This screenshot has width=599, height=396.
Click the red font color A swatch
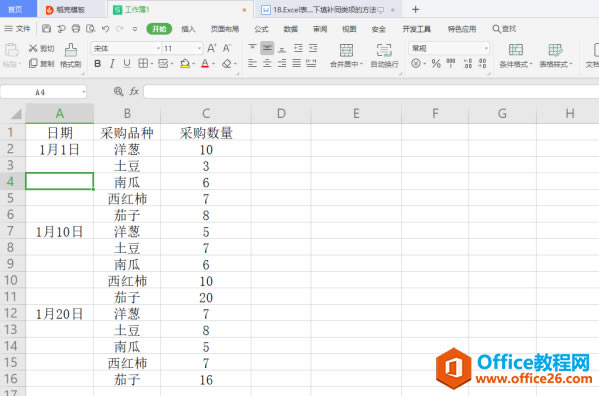click(205, 63)
